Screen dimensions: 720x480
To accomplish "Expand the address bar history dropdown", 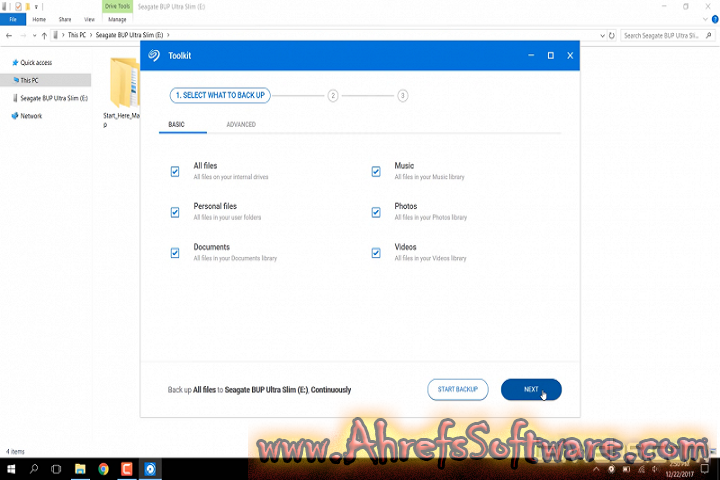I will tap(602, 35).
